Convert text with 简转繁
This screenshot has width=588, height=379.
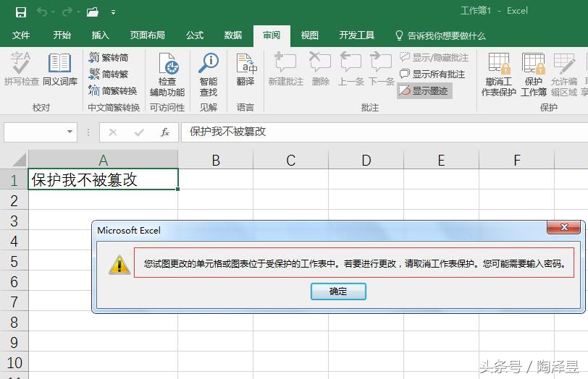(x=109, y=74)
